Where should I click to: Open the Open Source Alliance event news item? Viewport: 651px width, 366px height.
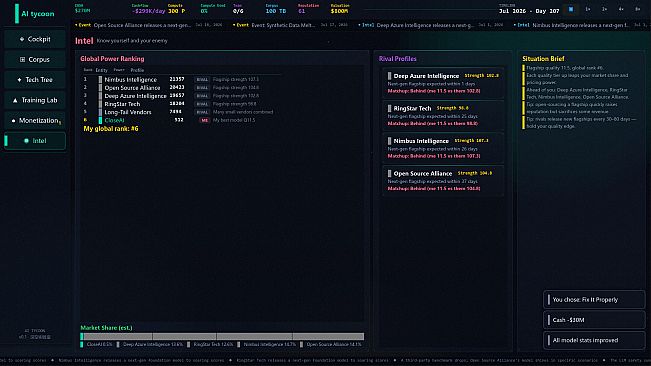pos(149,25)
